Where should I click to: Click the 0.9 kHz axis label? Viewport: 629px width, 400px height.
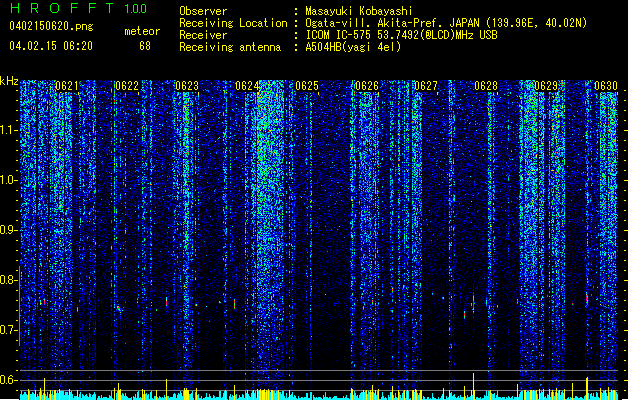9,230
